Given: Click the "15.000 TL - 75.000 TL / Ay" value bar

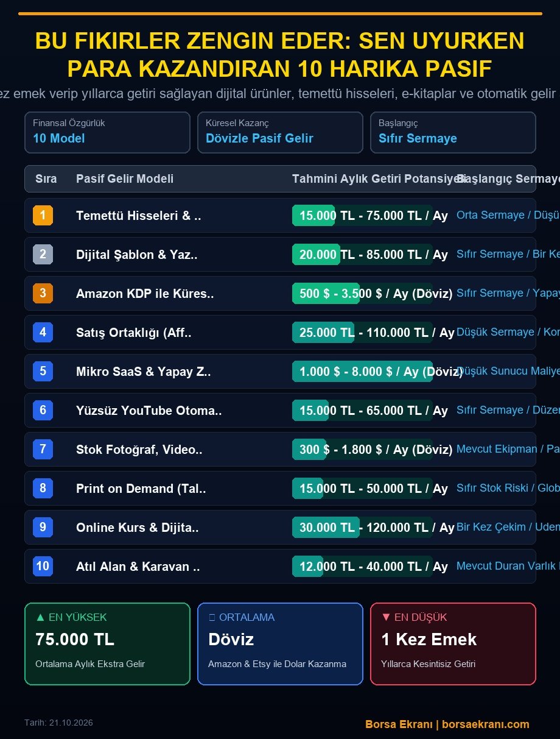Looking at the screenshot, I should pos(362,216).
